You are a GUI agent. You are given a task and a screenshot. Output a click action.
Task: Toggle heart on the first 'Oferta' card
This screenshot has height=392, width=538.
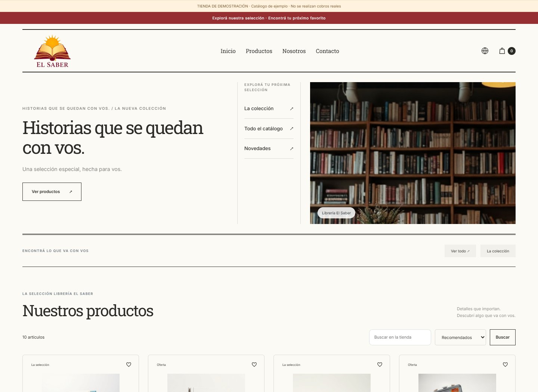click(x=254, y=364)
